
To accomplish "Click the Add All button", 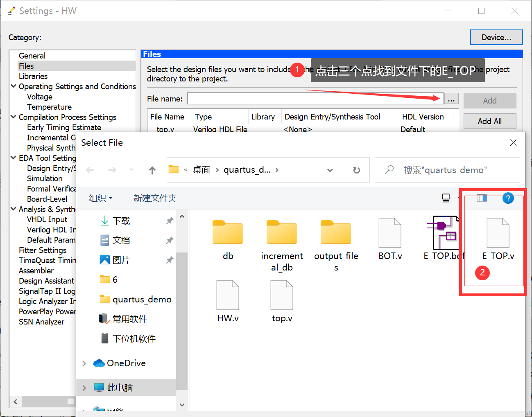I will click(x=489, y=121).
